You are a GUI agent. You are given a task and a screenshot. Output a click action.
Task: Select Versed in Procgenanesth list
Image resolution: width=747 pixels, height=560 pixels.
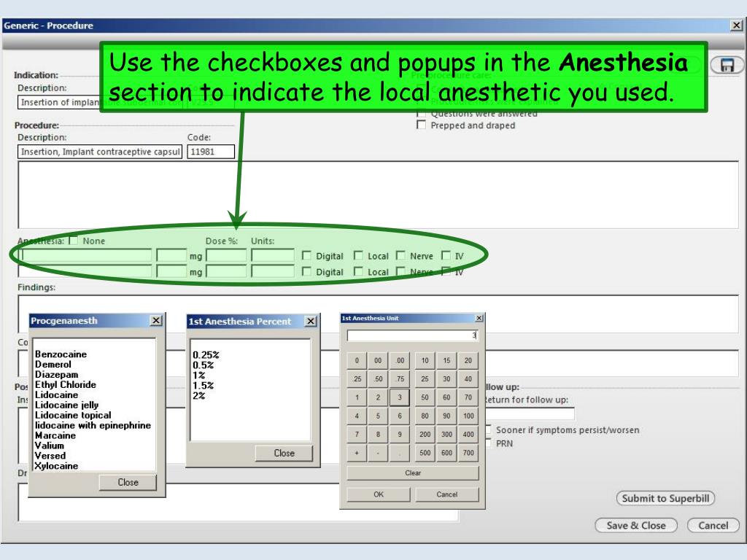pyautogui.click(x=50, y=456)
